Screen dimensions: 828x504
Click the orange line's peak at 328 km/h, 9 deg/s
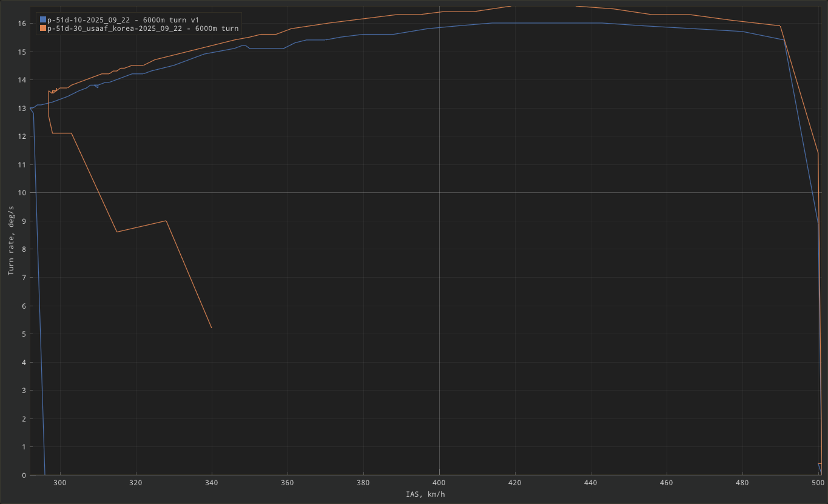point(166,221)
